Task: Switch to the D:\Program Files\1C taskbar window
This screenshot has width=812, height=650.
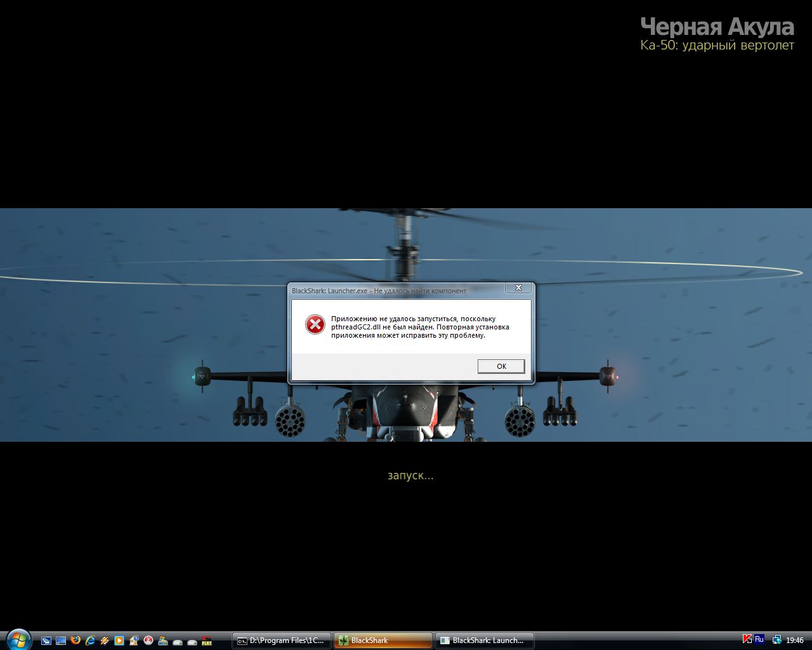Action: [x=282, y=640]
